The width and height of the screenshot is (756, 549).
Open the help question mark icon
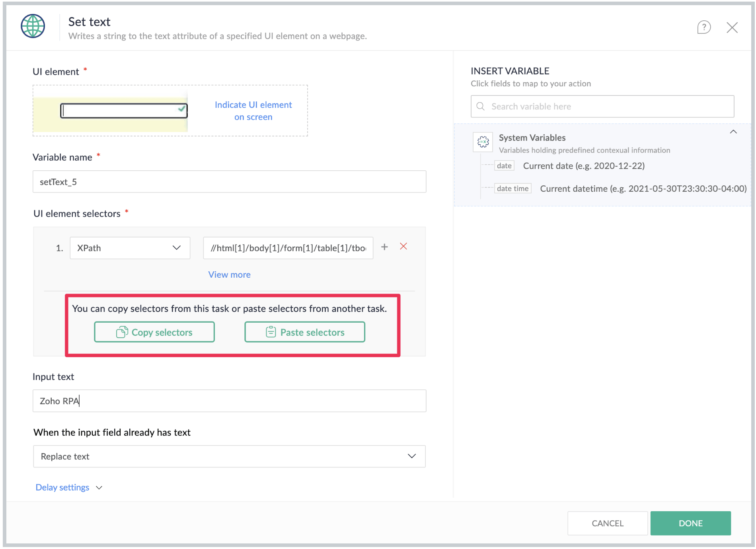704,27
